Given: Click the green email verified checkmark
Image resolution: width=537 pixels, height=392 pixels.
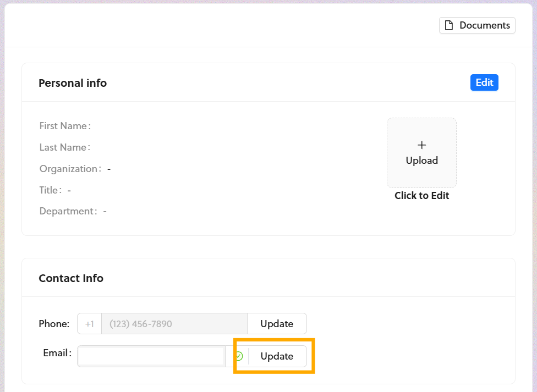Looking at the screenshot, I should (239, 356).
